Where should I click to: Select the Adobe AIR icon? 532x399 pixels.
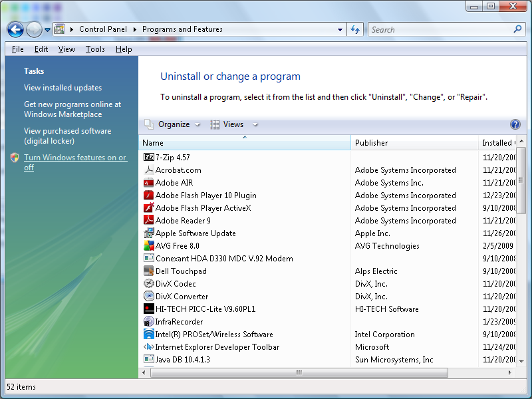click(x=148, y=182)
